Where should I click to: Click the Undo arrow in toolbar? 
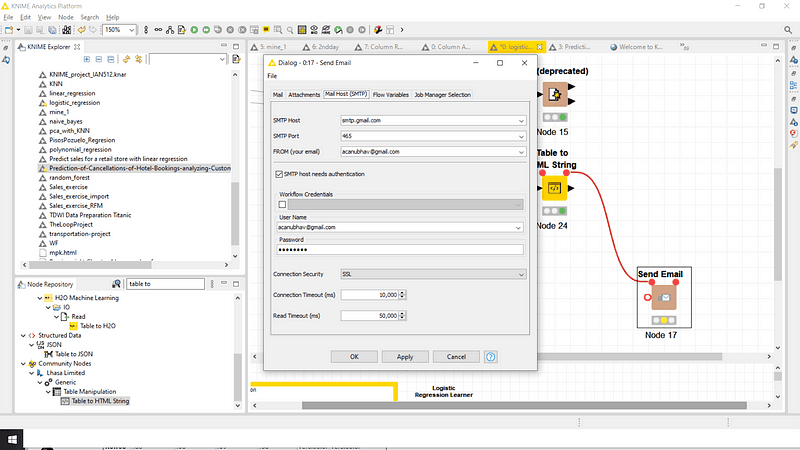click(x=82, y=30)
